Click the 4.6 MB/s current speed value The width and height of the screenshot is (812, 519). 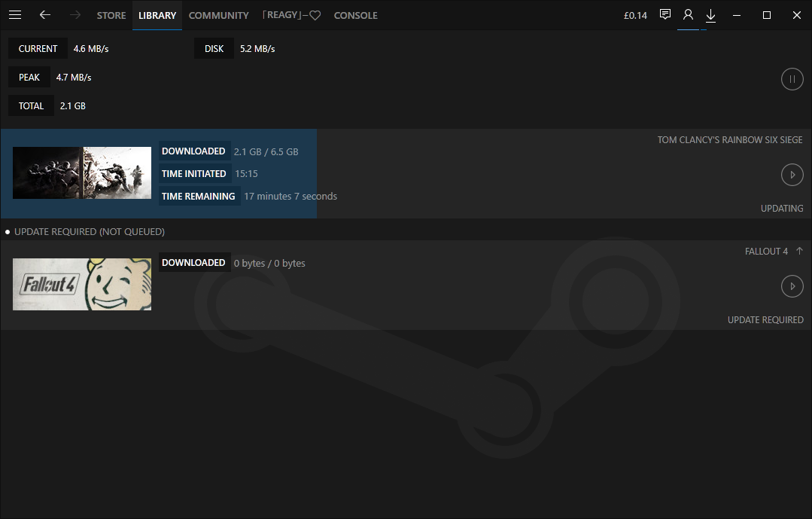tap(91, 49)
